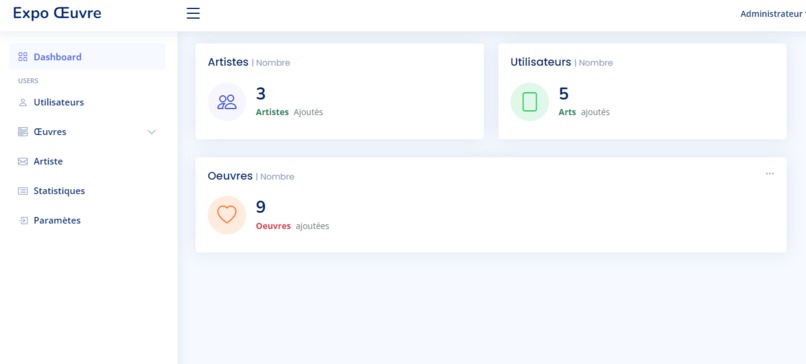Click the word Ajoutés in Artistes card
This screenshot has height=364, width=806.
click(308, 112)
